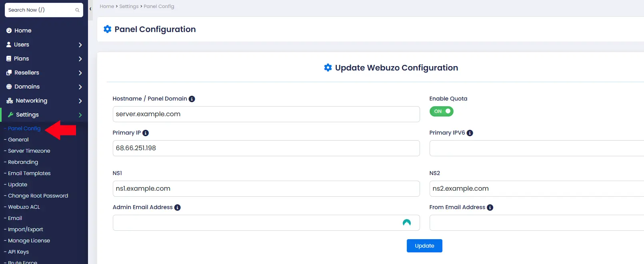The image size is (644, 264).
Task: Expand the Networking submenu chevron
Action: tap(80, 101)
